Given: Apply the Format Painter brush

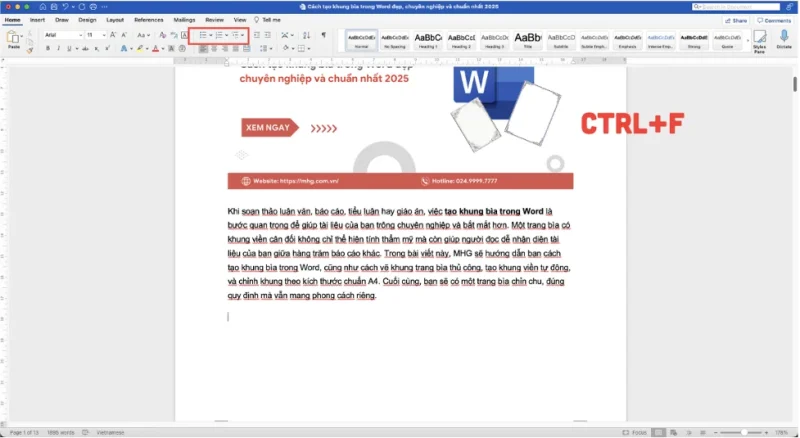Looking at the screenshot, I should 30,50.
